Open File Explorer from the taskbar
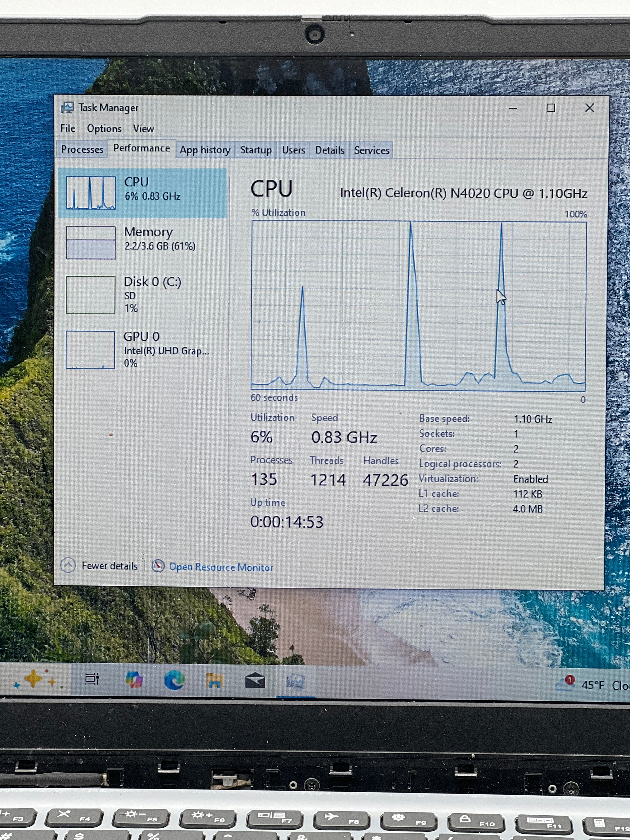 tap(215, 680)
